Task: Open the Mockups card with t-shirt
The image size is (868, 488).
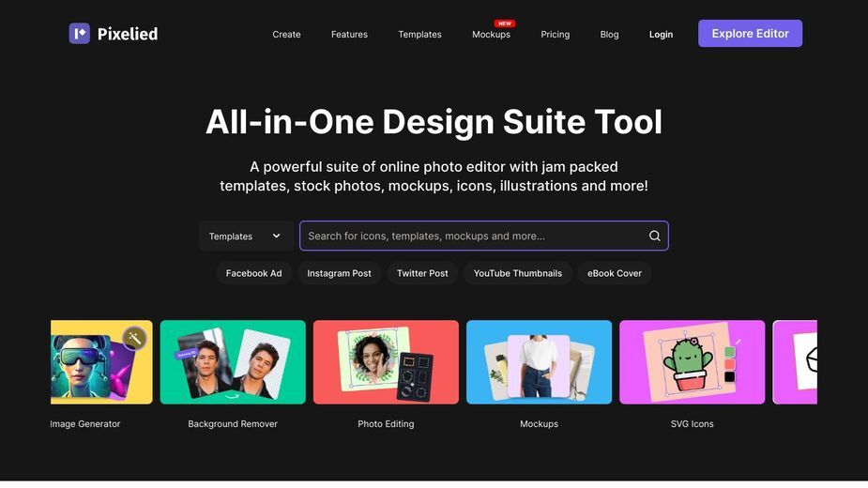Action: point(539,362)
